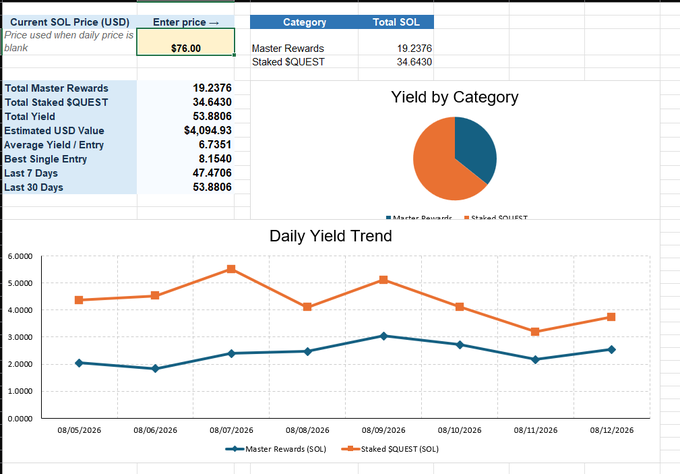Click the blue data point for 08/12/2026
This screenshot has height=474, width=680.
click(611, 350)
